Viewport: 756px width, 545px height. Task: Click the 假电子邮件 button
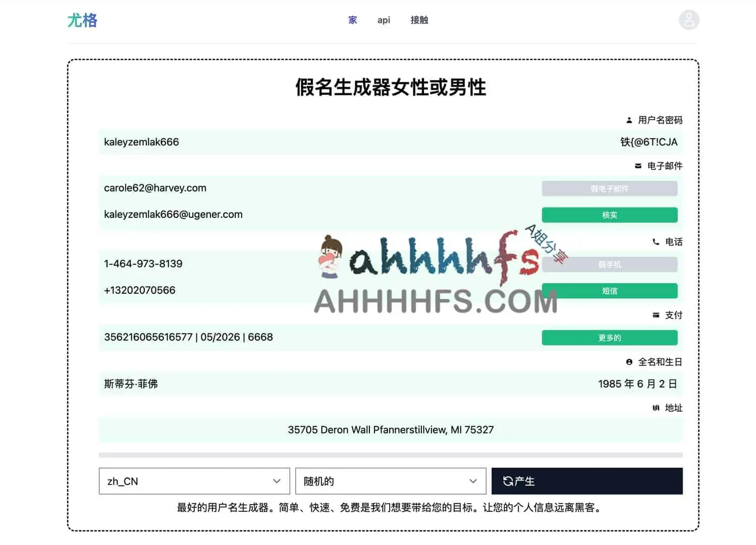tap(609, 188)
